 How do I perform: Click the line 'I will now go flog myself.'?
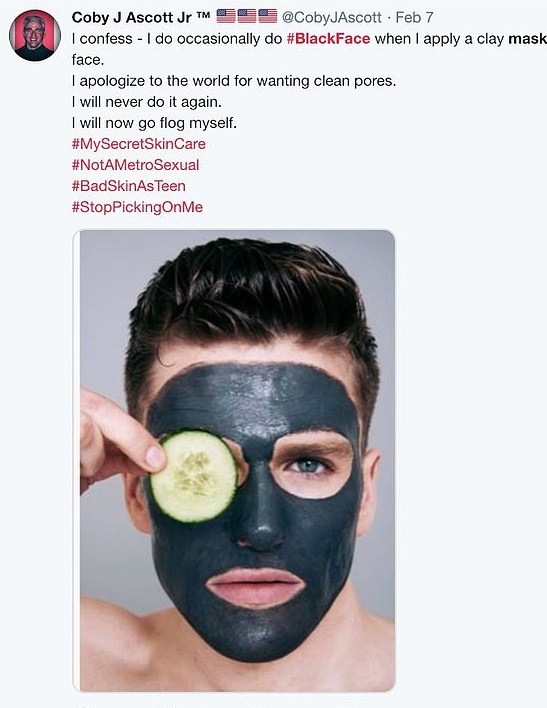pyautogui.click(x=154, y=123)
